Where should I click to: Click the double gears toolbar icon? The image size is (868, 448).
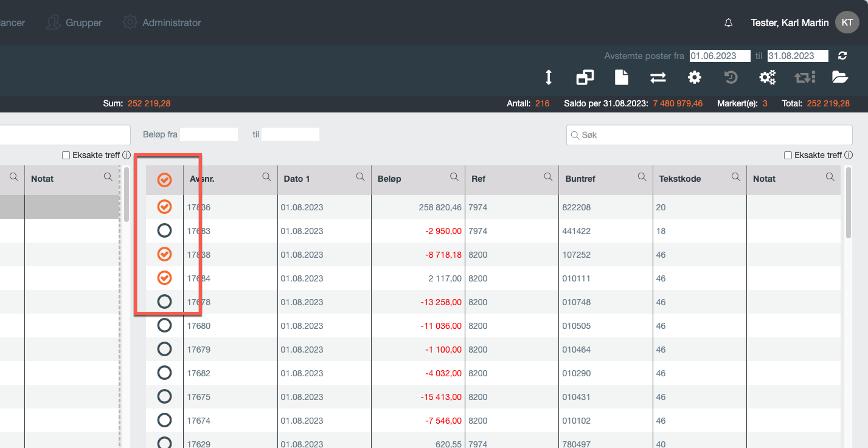click(x=767, y=77)
